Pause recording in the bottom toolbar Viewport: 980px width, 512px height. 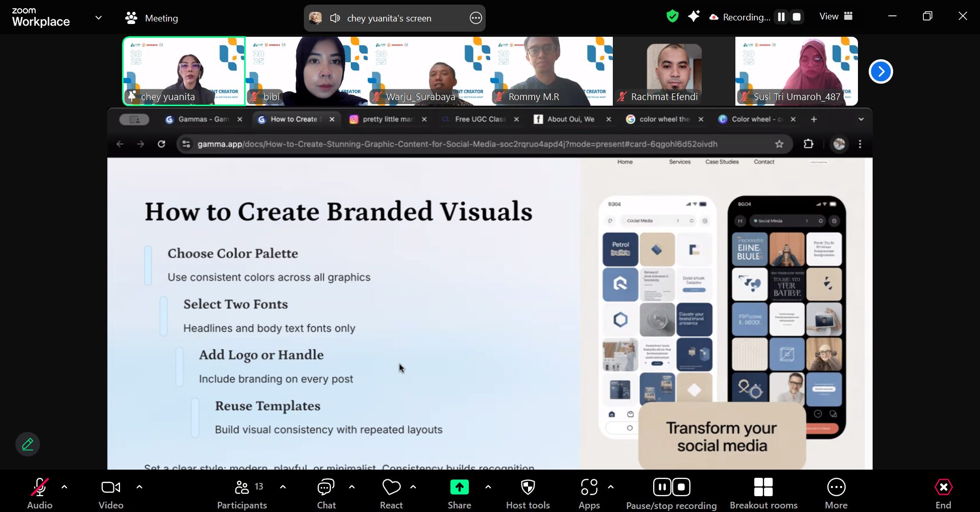(662, 487)
